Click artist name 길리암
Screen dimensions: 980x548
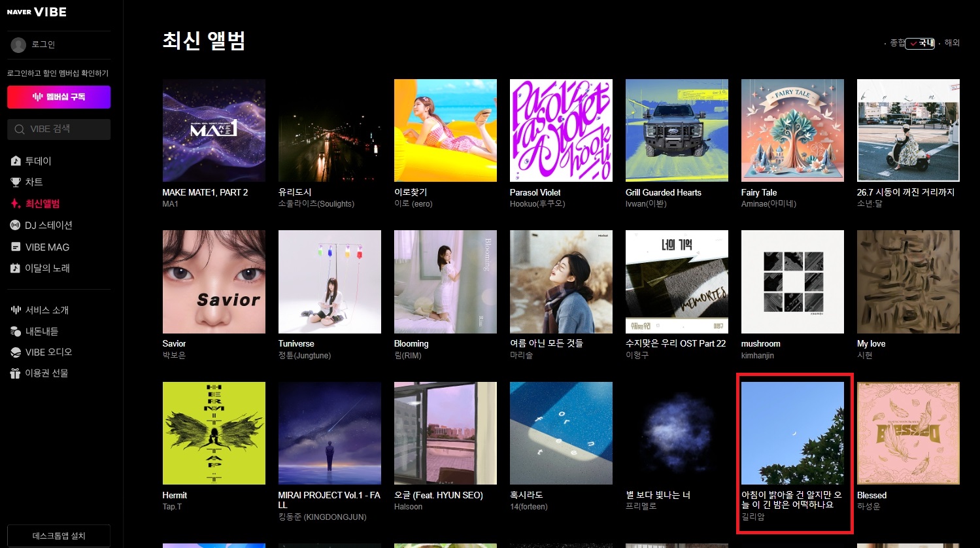tap(752, 517)
